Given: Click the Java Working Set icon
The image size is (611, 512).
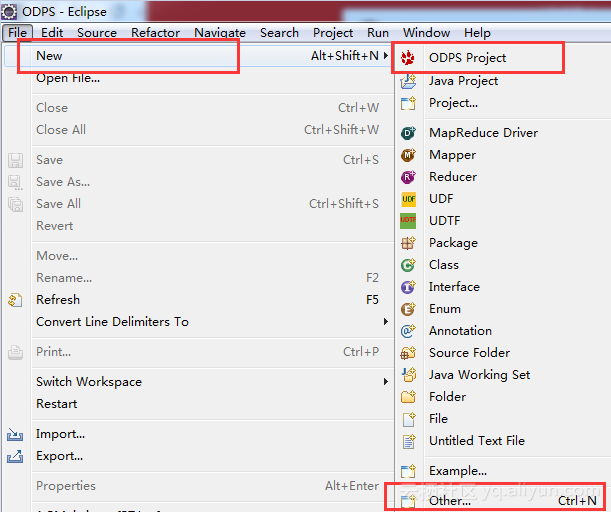Looking at the screenshot, I should (409, 375).
